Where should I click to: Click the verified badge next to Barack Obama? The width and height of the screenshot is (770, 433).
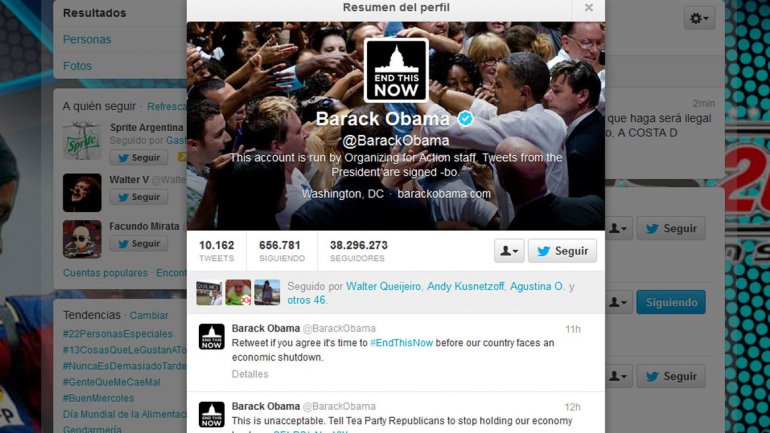tap(465, 119)
